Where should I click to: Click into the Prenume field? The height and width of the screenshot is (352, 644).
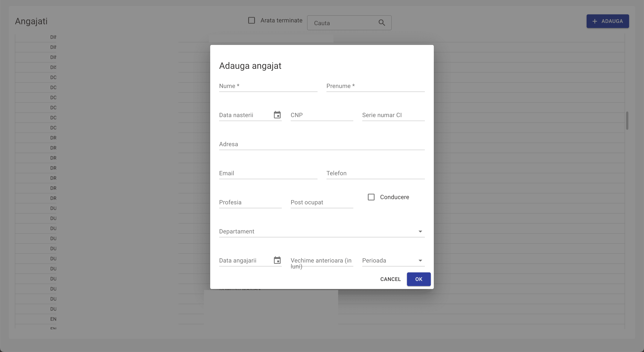pos(375,86)
